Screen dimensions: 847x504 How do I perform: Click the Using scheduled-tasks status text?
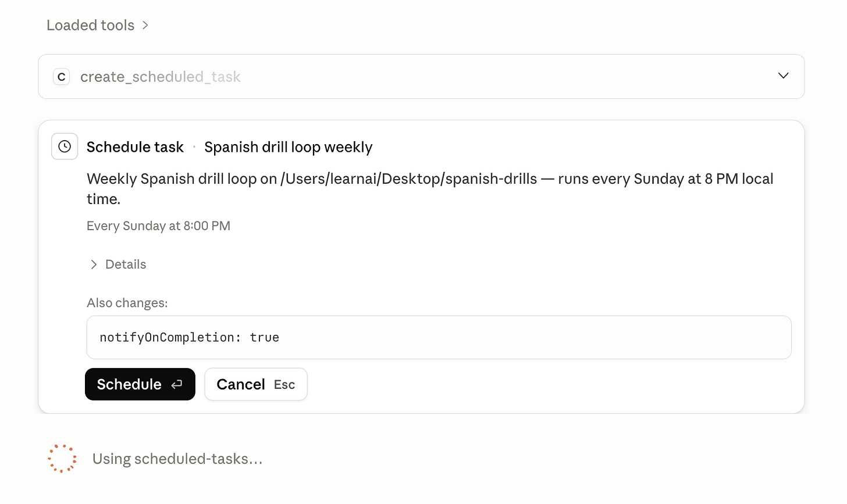(177, 459)
